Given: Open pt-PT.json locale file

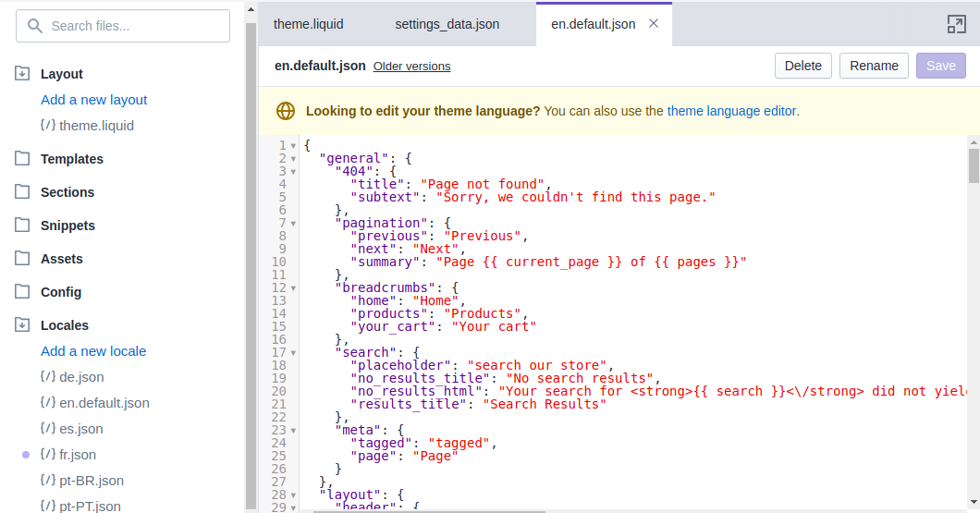Looking at the screenshot, I should [x=90, y=507].
